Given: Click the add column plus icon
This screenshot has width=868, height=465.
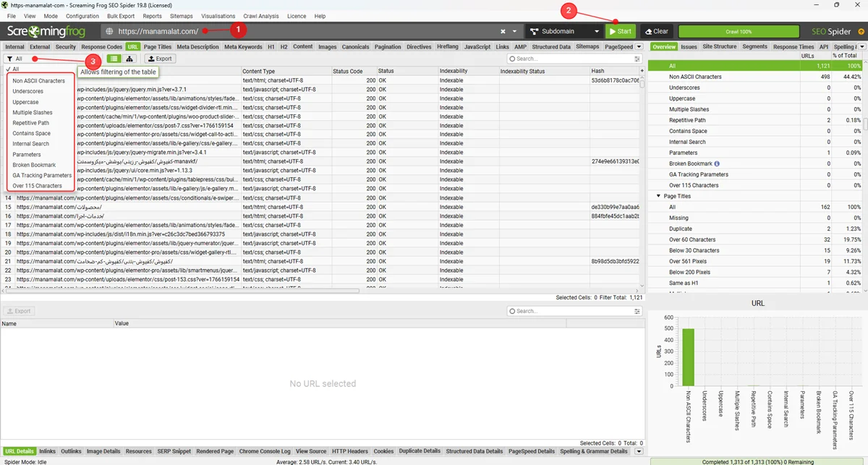Looking at the screenshot, I should 642,71.
